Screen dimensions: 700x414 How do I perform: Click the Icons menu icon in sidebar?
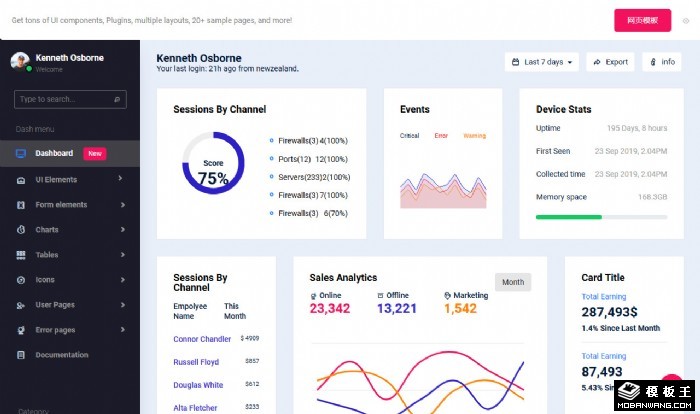21,280
